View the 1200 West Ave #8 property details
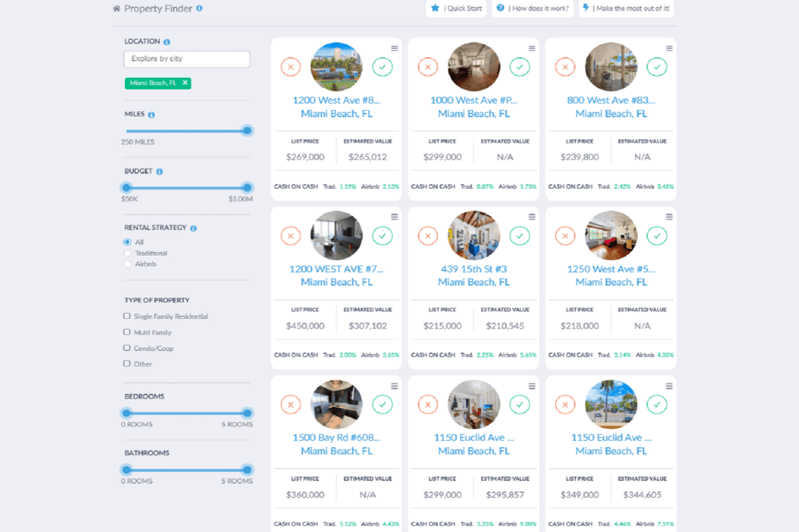Image resolution: width=799 pixels, height=532 pixels. (336, 100)
